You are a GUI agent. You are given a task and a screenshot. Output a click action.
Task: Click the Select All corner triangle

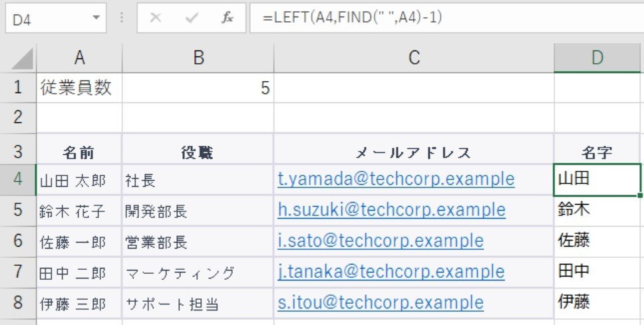click(x=23, y=58)
